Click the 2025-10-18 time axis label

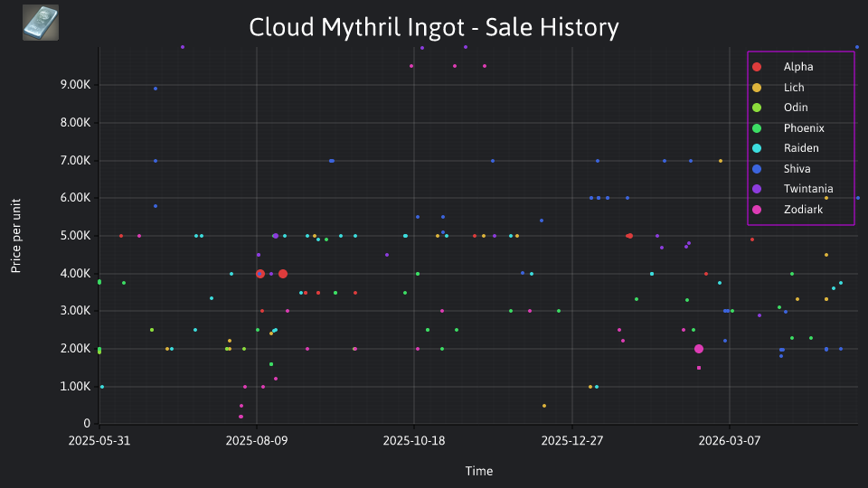[x=414, y=441]
